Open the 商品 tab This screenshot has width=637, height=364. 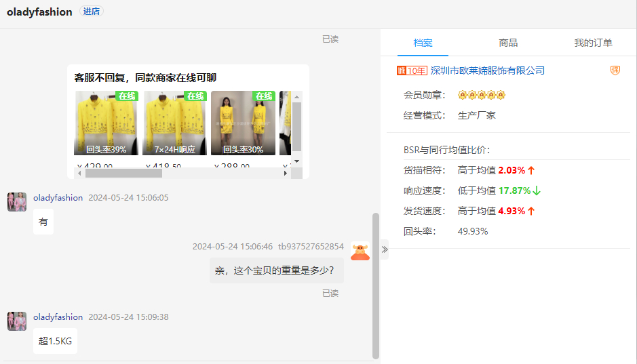[508, 43]
